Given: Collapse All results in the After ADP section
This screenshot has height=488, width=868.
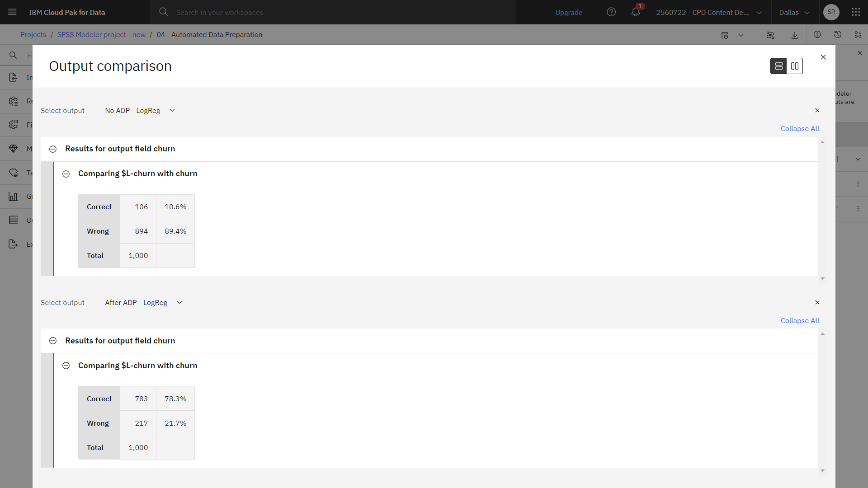Looking at the screenshot, I should pos(799,320).
